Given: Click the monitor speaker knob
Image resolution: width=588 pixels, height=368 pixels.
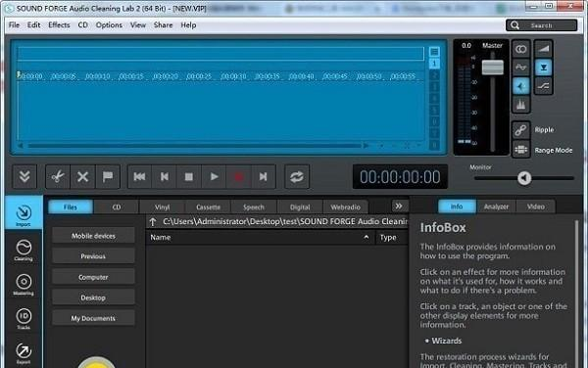Looking at the screenshot, I should [524, 178].
